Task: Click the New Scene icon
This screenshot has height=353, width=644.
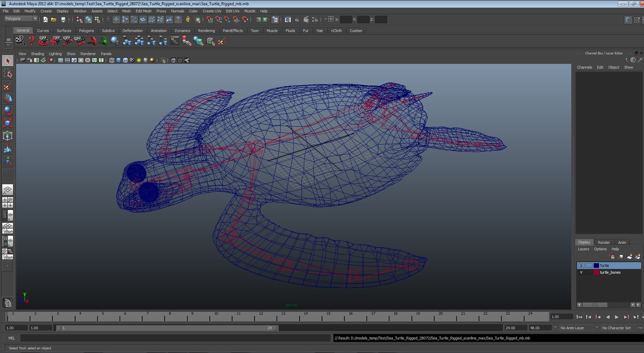Action: pos(45,19)
